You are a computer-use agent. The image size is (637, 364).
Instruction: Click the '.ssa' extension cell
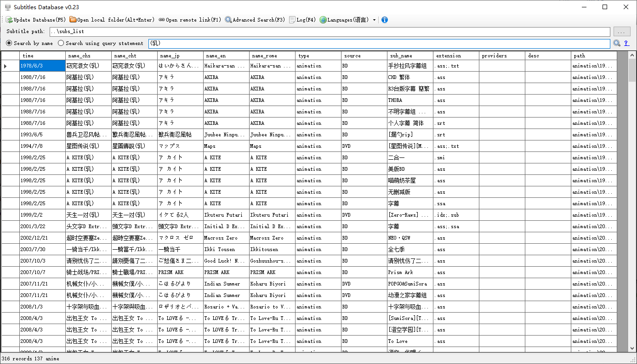456,203
